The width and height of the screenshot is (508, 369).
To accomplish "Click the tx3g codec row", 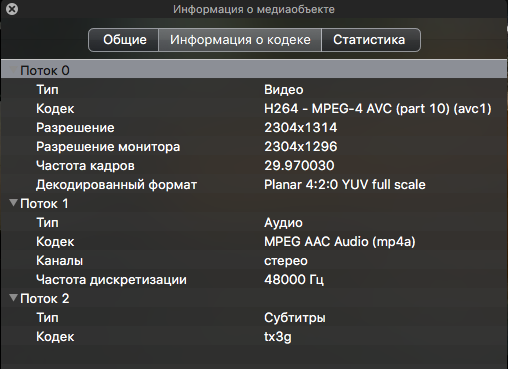I will point(254,336).
